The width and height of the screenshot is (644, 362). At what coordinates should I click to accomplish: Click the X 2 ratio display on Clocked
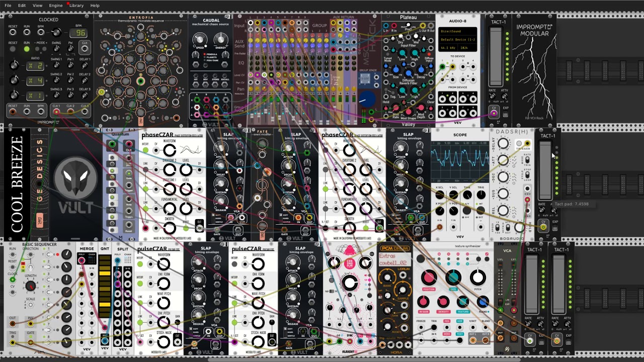(35, 66)
